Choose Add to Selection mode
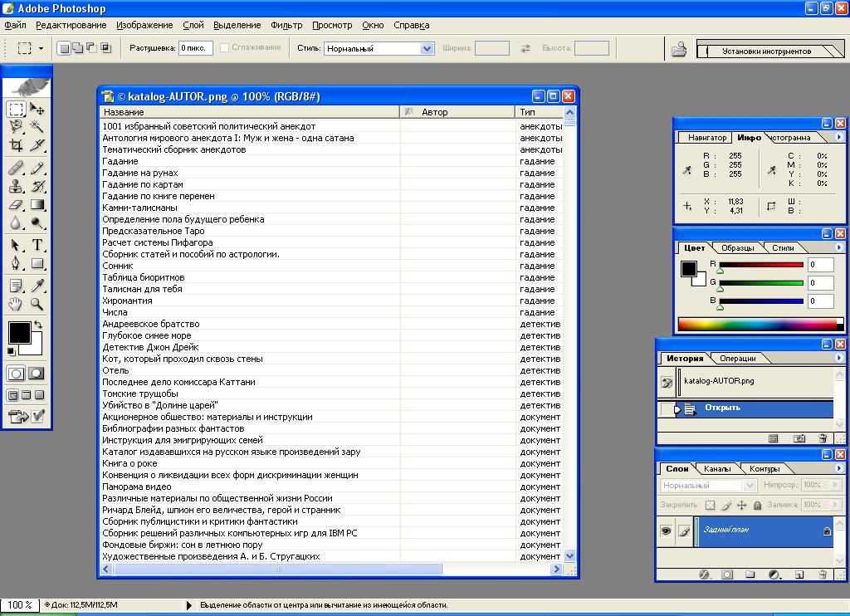This screenshot has width=850, height=616. pos(78,48)
